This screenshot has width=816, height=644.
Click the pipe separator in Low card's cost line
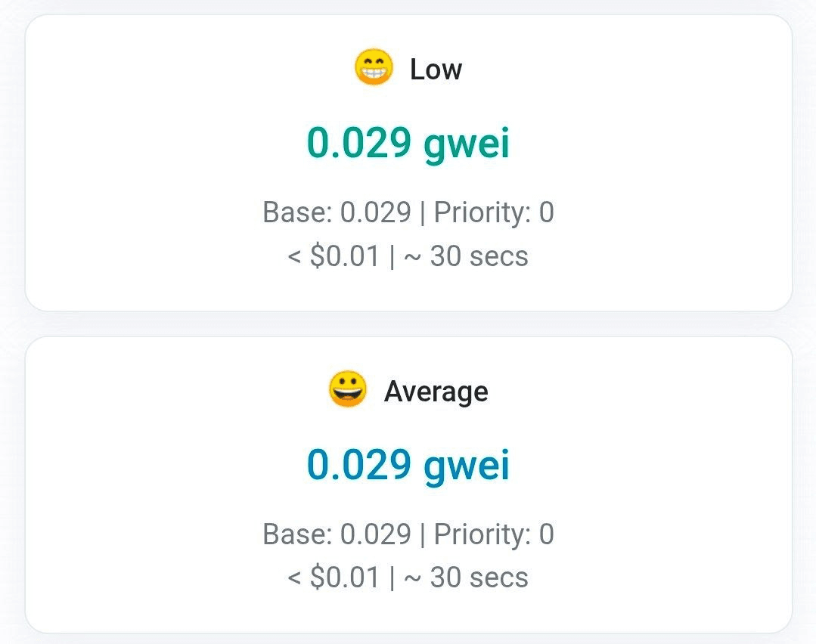tap(392, 256)
